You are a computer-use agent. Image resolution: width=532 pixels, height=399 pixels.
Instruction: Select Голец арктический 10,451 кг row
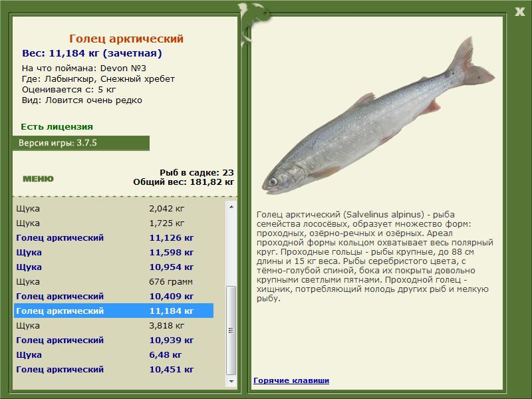click(x=114, y=370)
